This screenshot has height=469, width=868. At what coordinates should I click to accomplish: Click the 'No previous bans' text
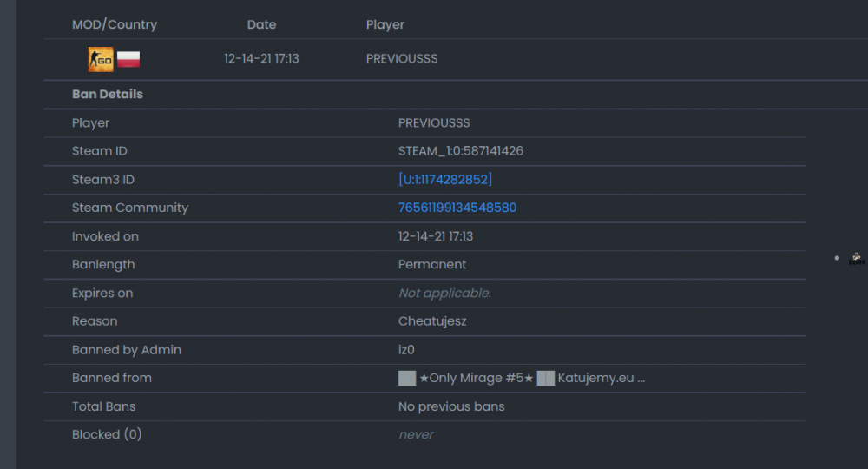coord(451,406)
